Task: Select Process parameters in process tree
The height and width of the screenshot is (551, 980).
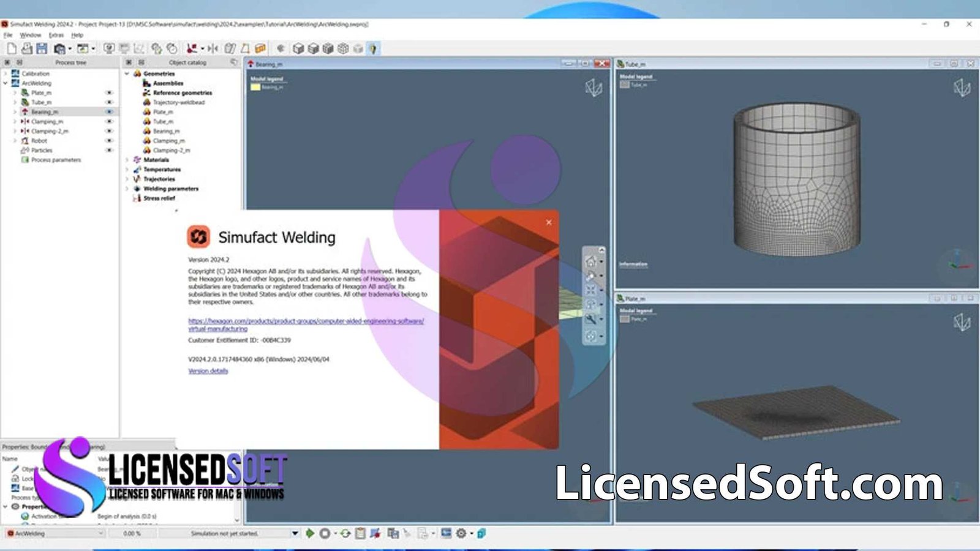Action: coord(56,160)
